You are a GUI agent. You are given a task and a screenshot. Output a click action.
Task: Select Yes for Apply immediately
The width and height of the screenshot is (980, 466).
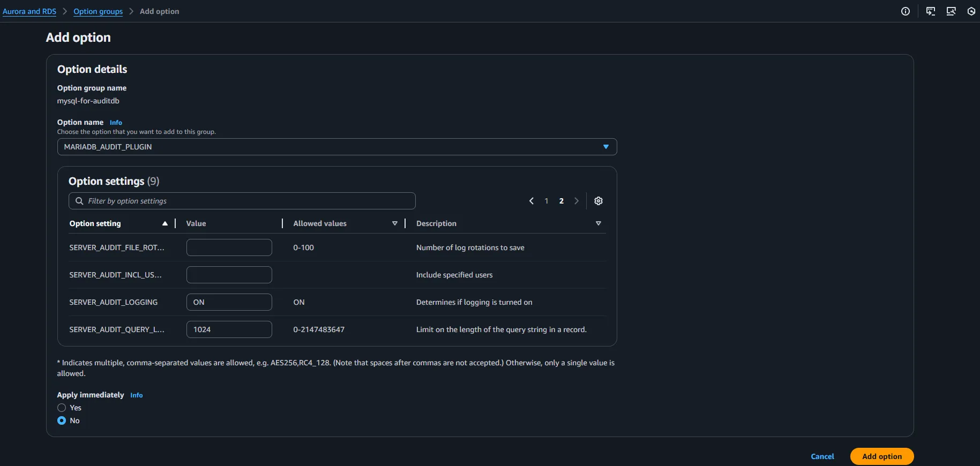pos(62,408)
